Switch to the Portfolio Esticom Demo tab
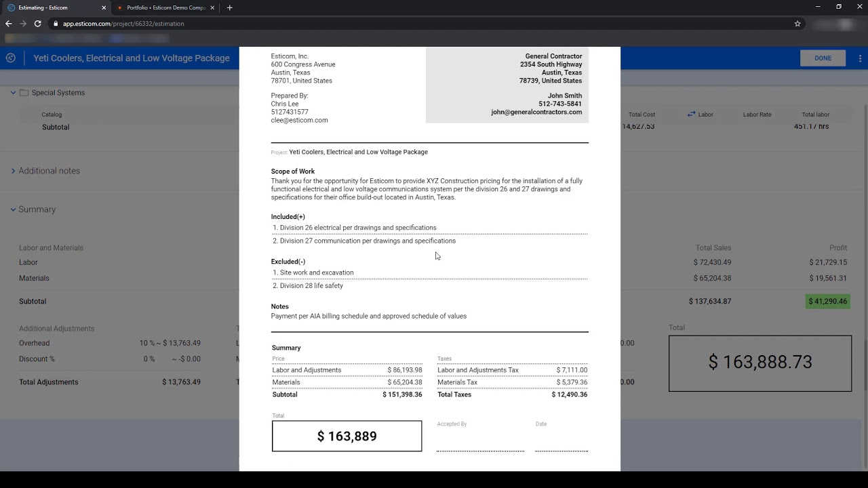Screen dimensions: 868x488 pyautogui.click(x=166, y=7)
